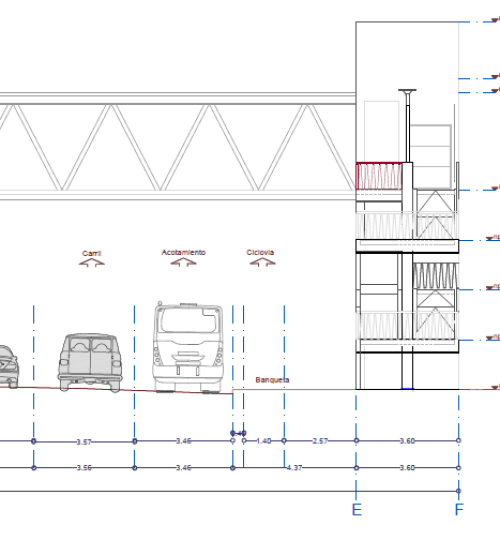Screen dimensions: 500x540
Task: Click the Acotamiento label text
Action: (184, 252)
